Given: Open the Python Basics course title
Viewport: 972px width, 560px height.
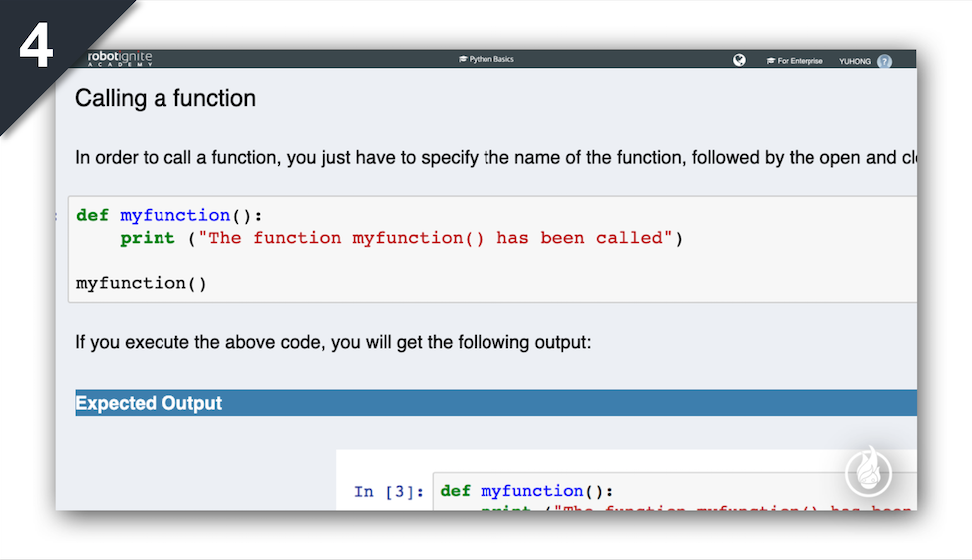Looking at the screenshot, I should click(x=491, y=59).
